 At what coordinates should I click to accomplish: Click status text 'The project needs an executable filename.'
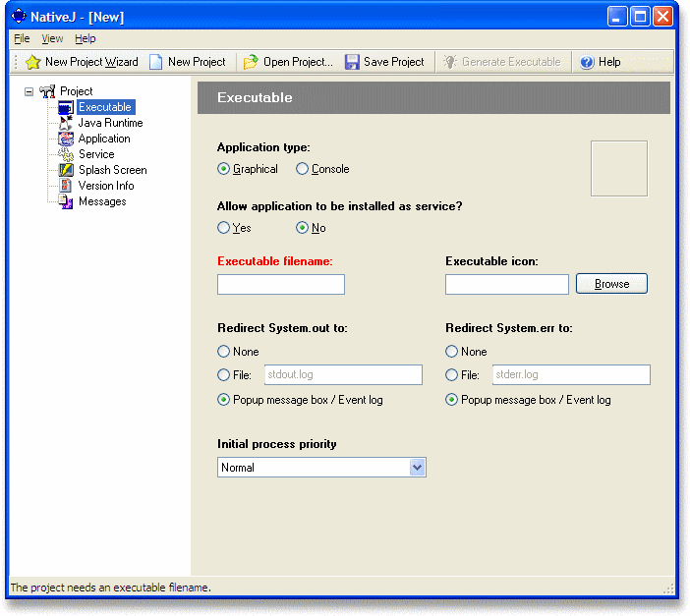(x=110, y=588)
